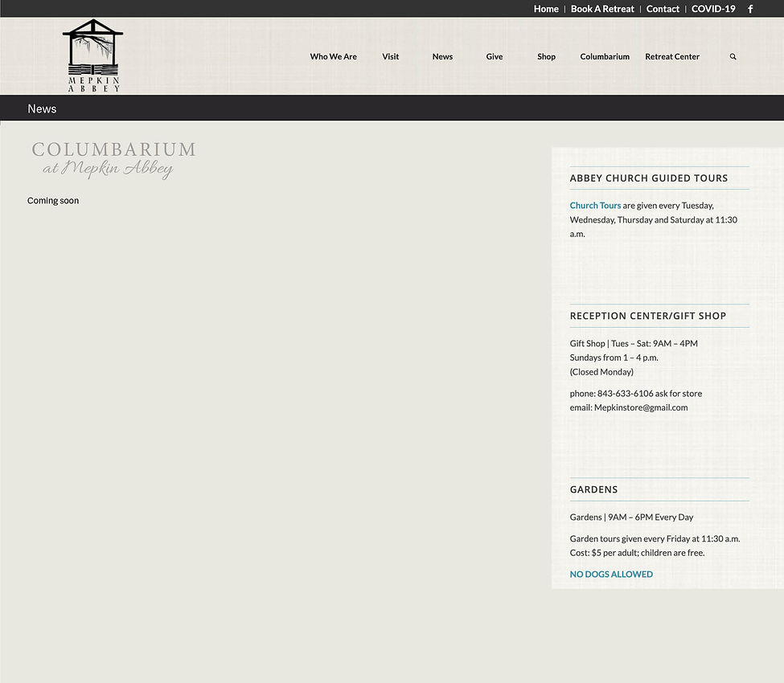Click the News page banner heading

(x=42, y=108)
